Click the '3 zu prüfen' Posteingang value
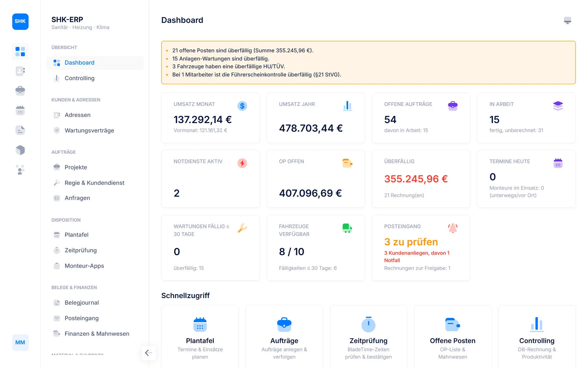 coord(411,242)
